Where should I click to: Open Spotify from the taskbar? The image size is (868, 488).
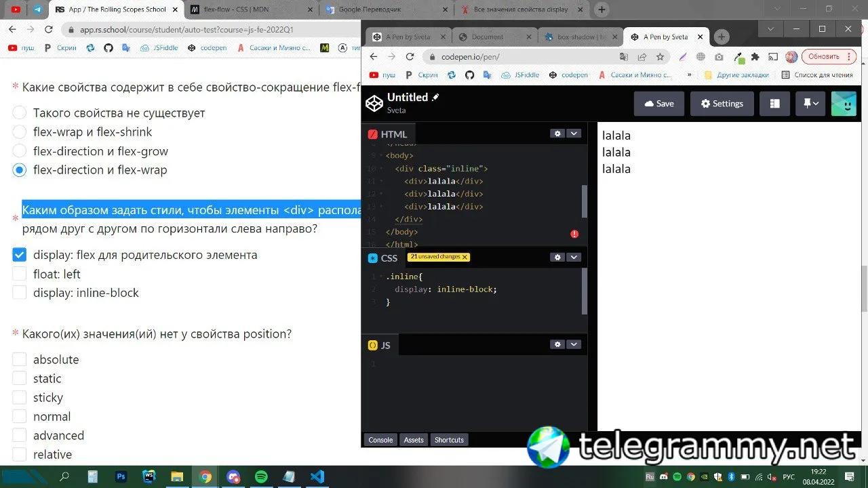click(x=261, y=476)
